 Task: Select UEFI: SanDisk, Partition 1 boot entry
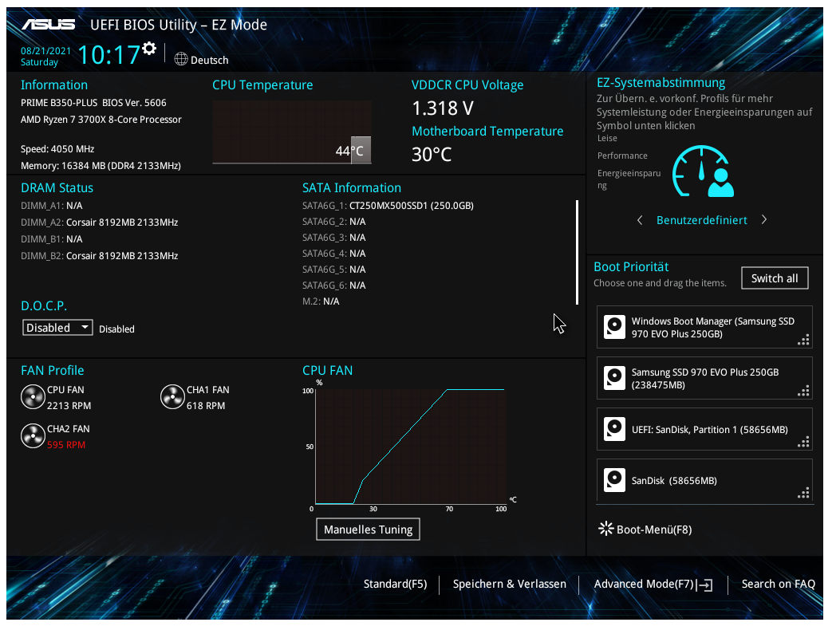point(704,430)
